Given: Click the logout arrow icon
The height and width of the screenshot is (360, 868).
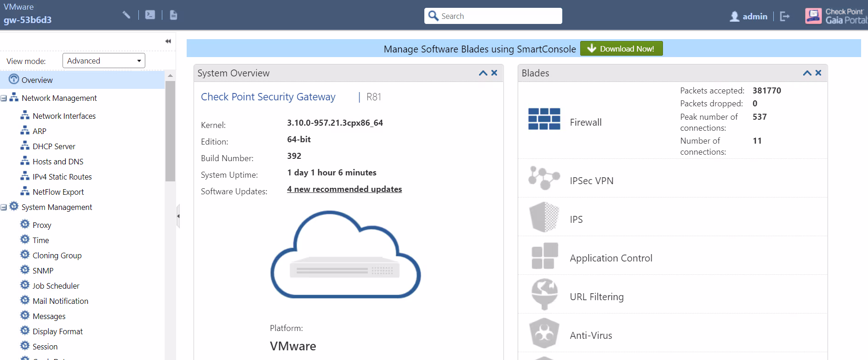Looking at the screenshot, I should click(785, 16).
